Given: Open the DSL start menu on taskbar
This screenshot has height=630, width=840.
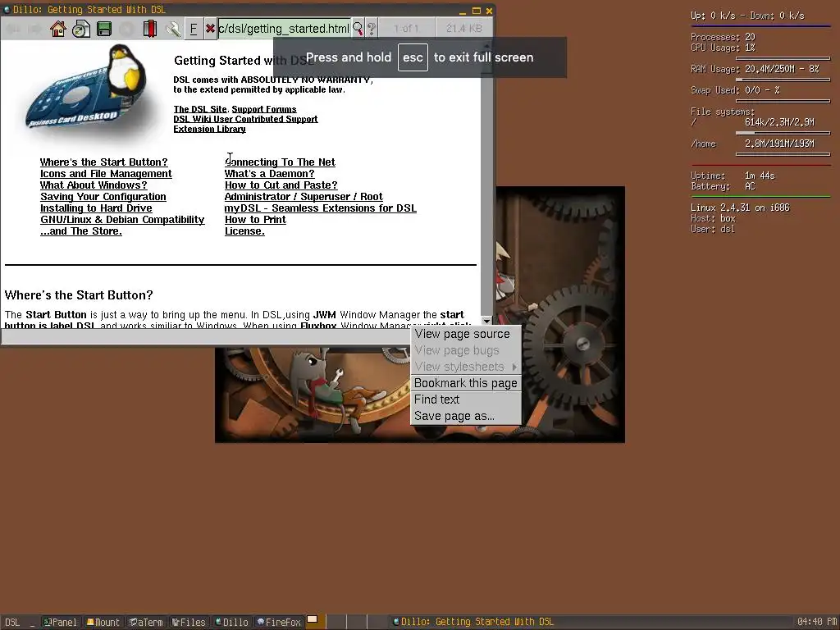Looking at the screenshot, I should click(12, 622).
